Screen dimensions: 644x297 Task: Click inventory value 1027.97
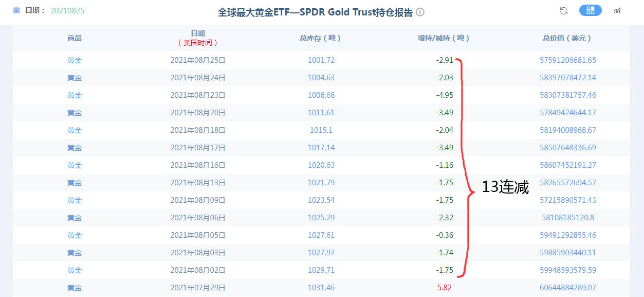pos(321,253)
